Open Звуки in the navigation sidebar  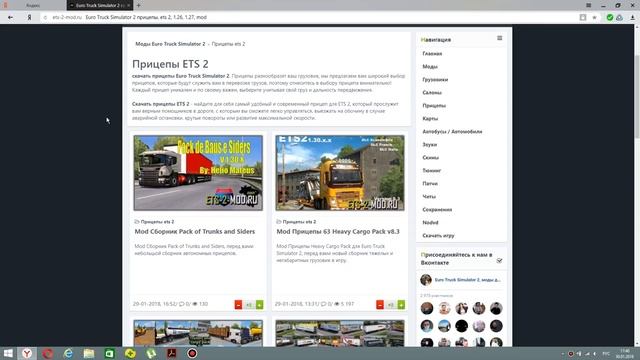[x=429, y=144]
